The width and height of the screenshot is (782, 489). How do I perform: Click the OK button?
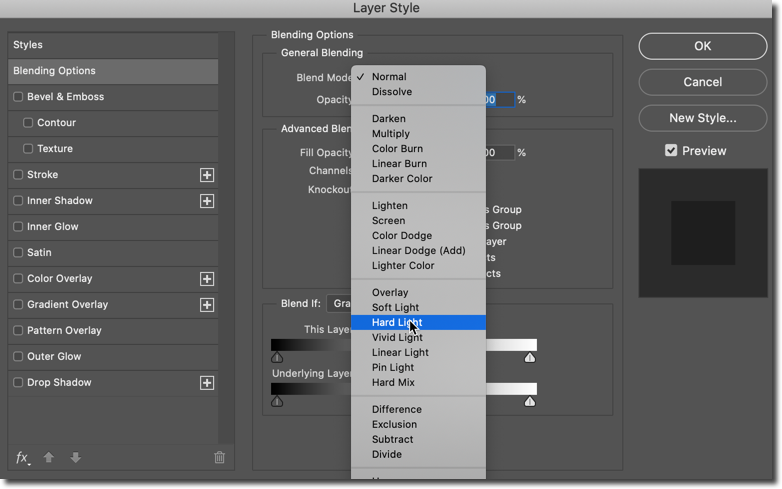(702, 46)
